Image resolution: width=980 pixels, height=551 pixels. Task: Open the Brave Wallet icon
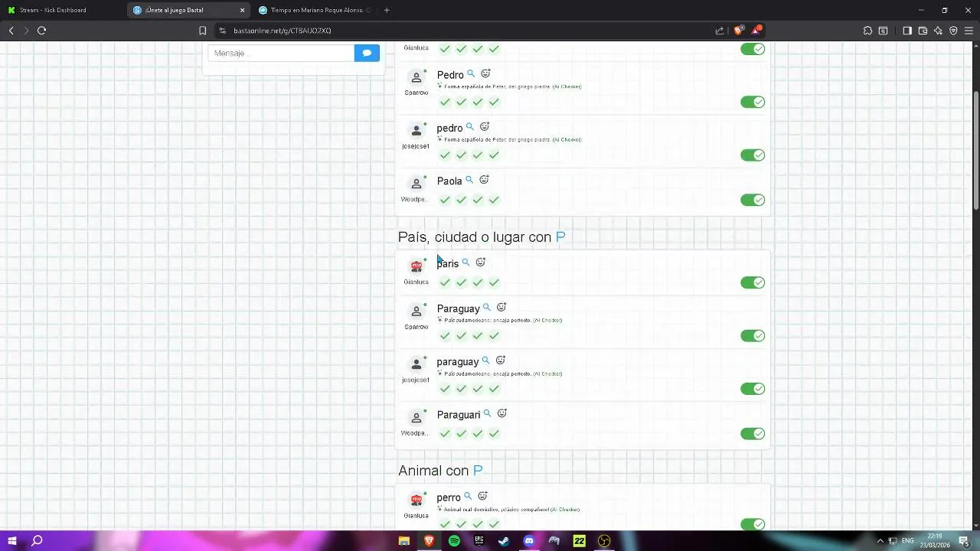[x=923, y=31]
